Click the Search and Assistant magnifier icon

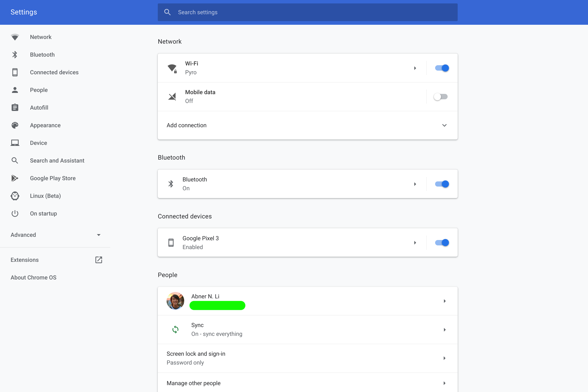15,160
